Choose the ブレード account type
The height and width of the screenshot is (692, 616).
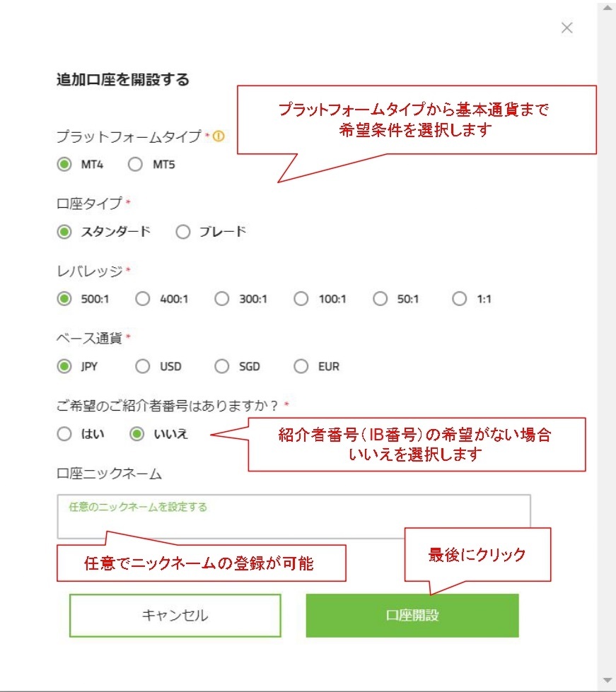[x=182, y=232]
